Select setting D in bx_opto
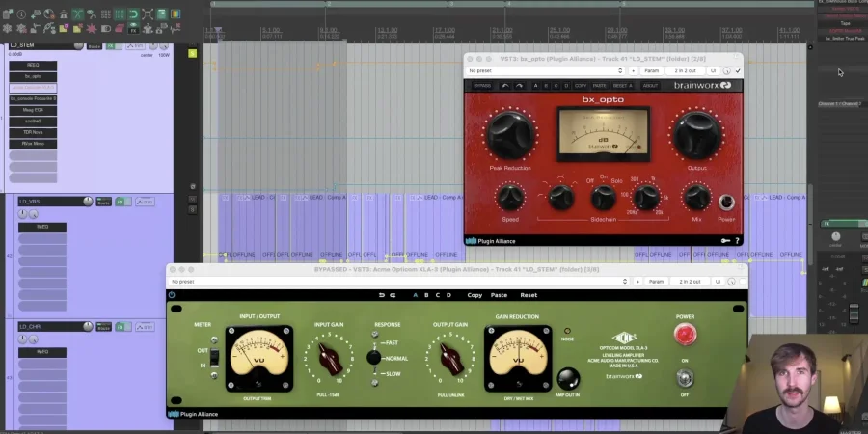Image resolution: width=868 pixels, height=434 pixels. click(566, 86)
